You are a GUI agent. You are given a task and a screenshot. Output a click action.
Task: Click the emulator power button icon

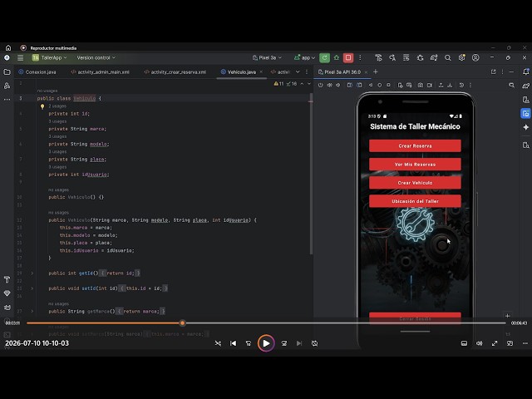tap(320, 85)
